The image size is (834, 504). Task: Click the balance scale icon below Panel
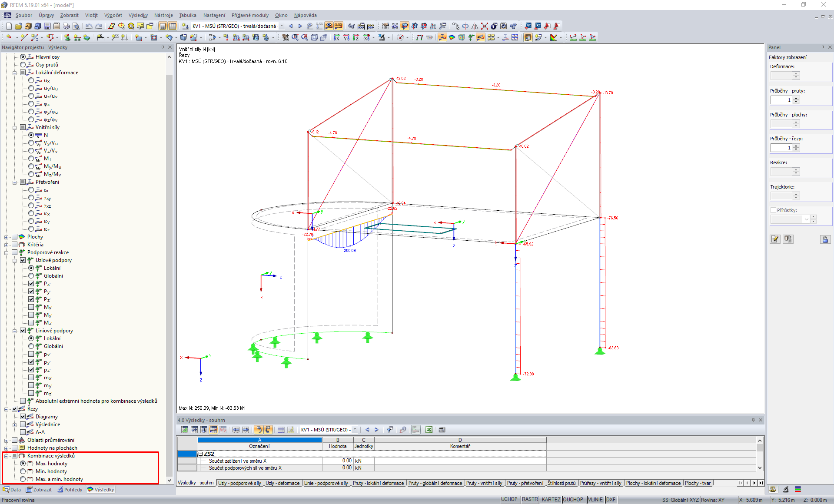pyautogui.click(x=773, y=489)
